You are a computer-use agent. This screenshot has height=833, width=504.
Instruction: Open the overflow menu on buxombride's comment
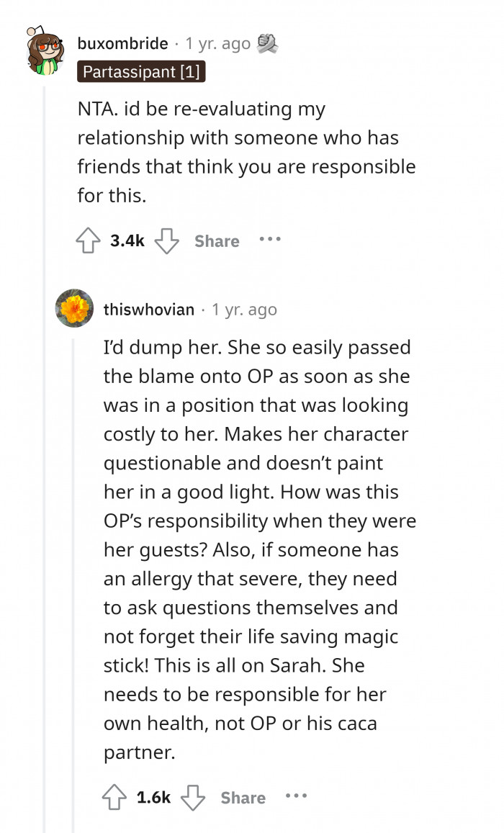pos(270,240)
